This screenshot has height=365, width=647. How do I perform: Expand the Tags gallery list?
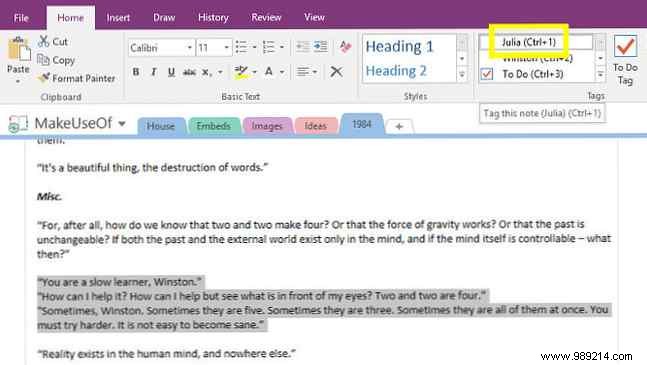600,75
